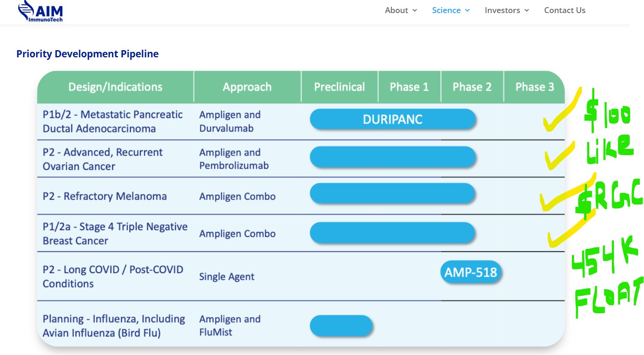Select 'Ampligen and Durvalumab' cell
The image size is (644, 355).
point(230,121)
